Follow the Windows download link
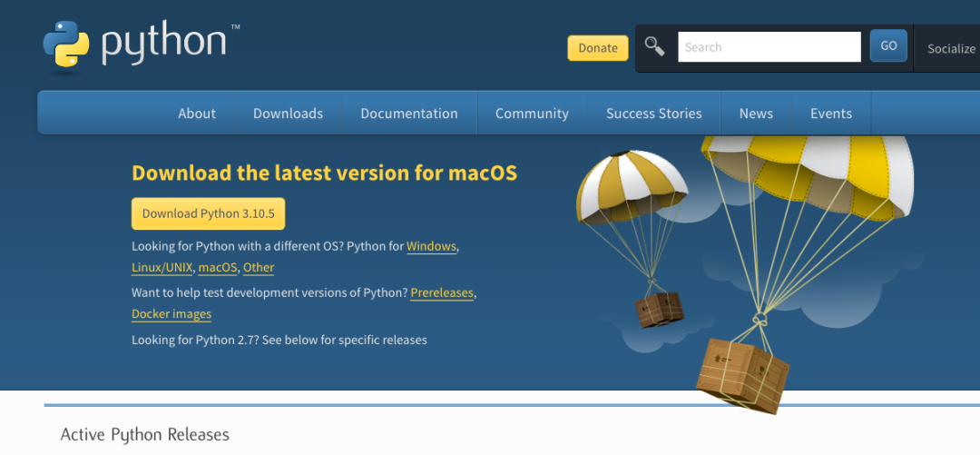 coord(431,246)
